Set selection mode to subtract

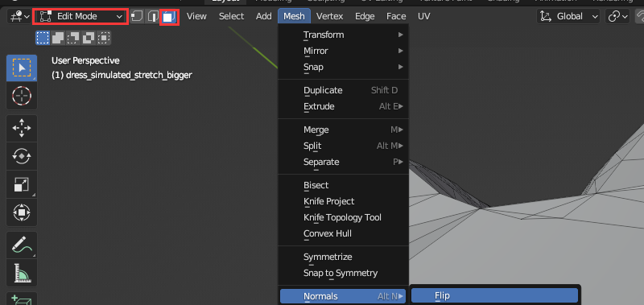point(73,38)
